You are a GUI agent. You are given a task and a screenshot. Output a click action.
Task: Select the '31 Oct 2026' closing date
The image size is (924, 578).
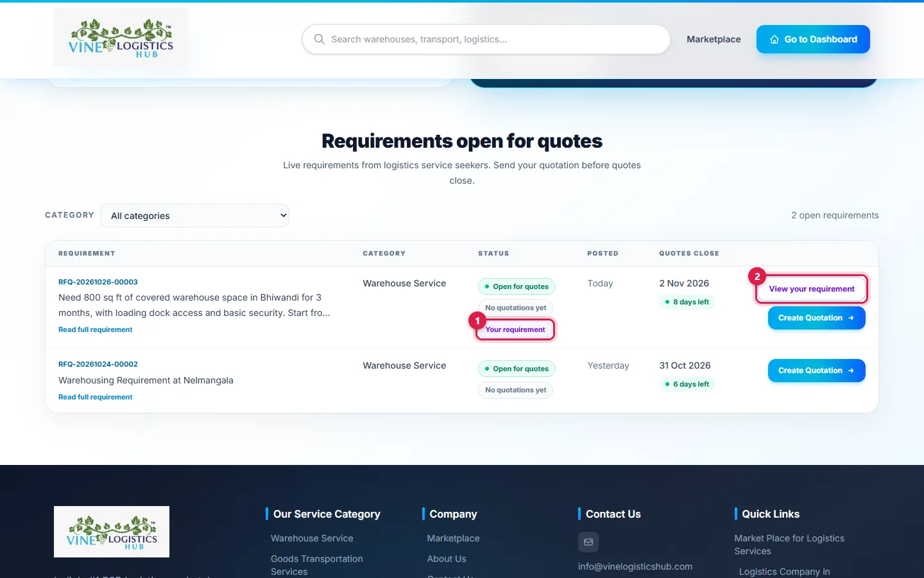pyautogui.click(x=685, y=365)
